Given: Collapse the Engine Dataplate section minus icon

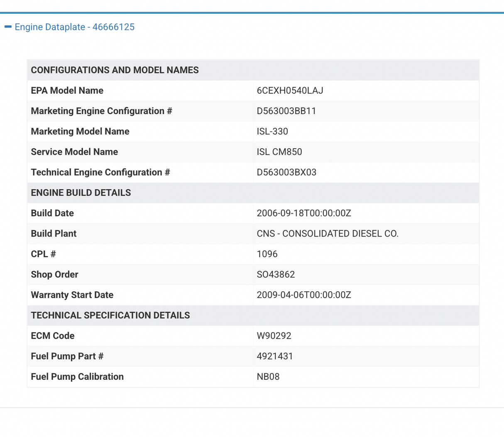Looking at the screenshot, I should coord(8,27).
